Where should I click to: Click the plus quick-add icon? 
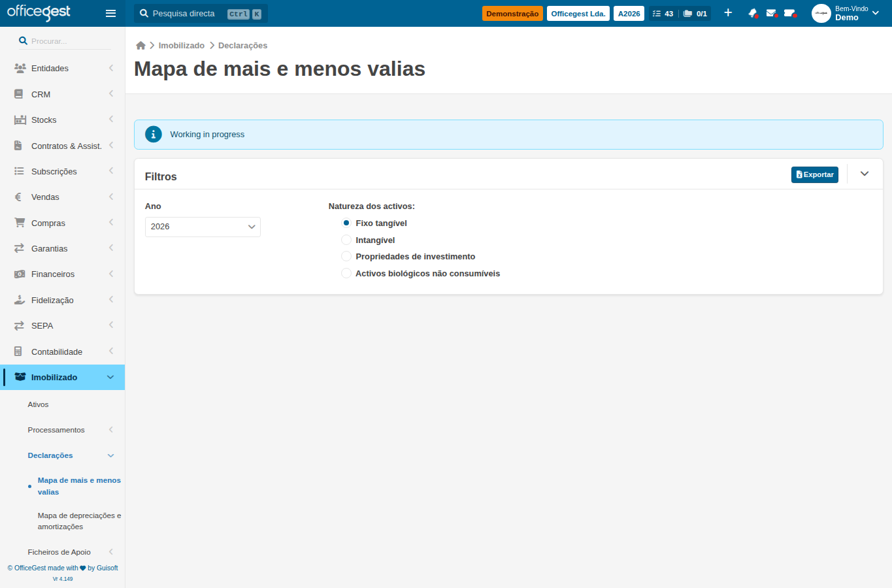coord(728,13)
